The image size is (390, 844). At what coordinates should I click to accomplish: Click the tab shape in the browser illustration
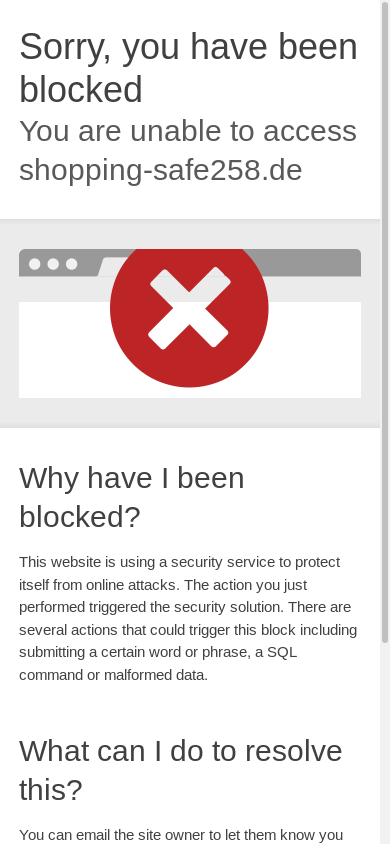pos(108,266)
